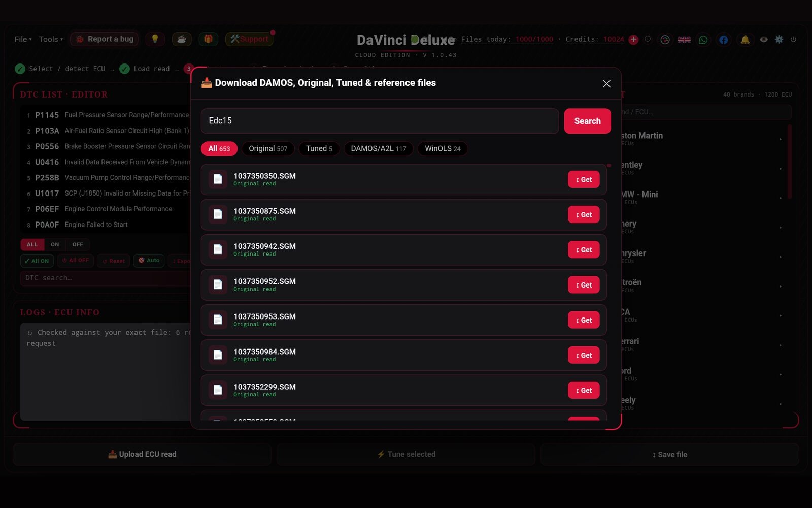This screenshot has width=812, height=508.
Task: Click the All ON button
Action: point(37,261)
